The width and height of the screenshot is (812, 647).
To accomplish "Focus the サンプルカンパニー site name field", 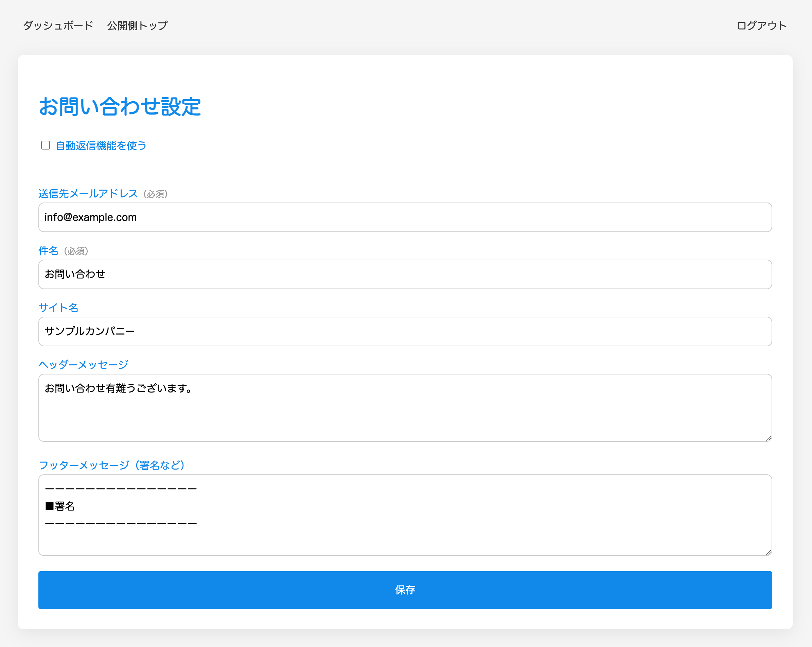I will click(x=405, y=331).
